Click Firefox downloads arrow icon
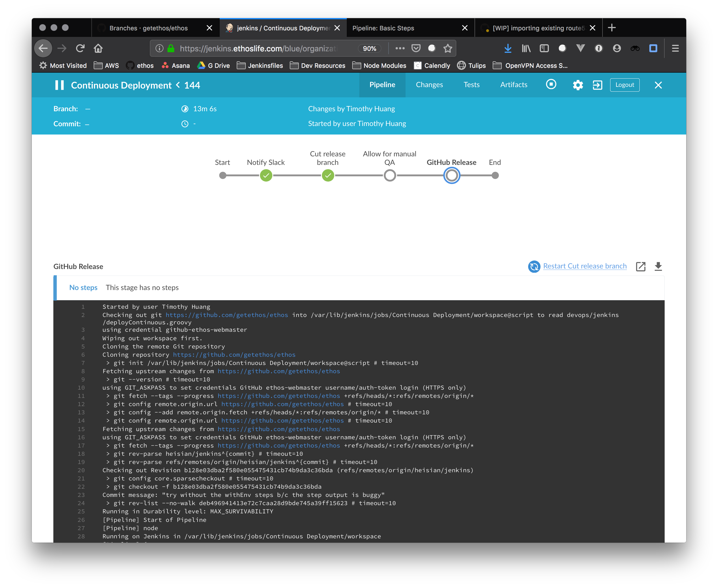The height and width of the screenshot is (588, 718). click(508, 49)
